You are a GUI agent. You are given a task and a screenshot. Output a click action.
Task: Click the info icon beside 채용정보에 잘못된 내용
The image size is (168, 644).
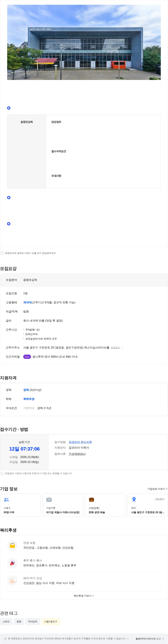(2, 253)
